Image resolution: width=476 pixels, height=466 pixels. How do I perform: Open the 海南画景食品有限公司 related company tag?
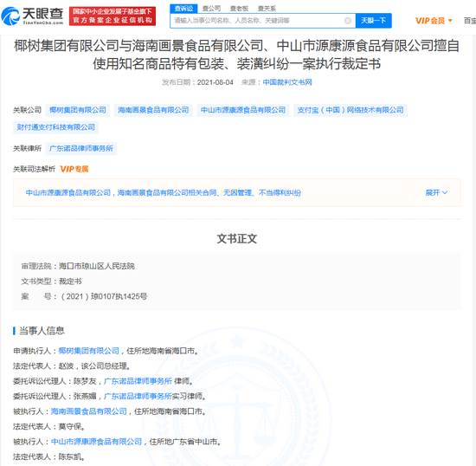point(153,110)
